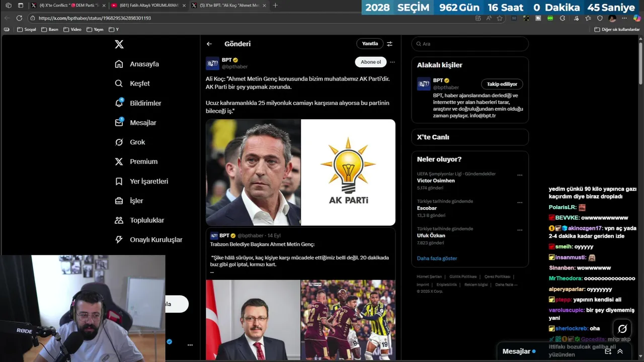Open Hizmet Şartları footer link
Screen dimensions: 644x362
click(x=429, y=277)
